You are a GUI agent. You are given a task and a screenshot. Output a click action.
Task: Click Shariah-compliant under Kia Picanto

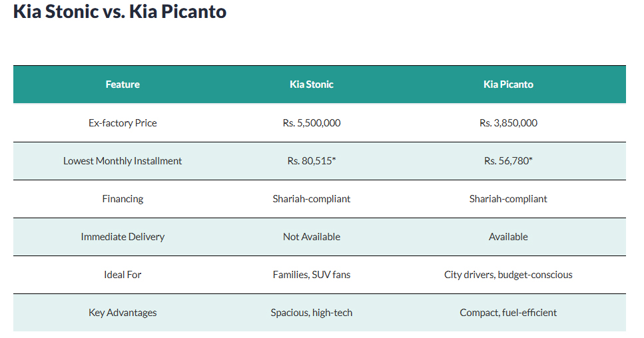pyautogui.click(x=508, y=199)
